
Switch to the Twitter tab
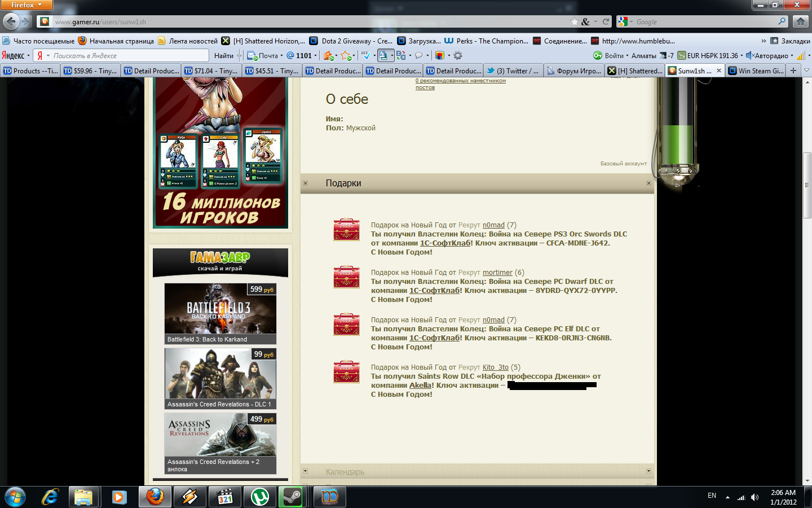point(513,71)
